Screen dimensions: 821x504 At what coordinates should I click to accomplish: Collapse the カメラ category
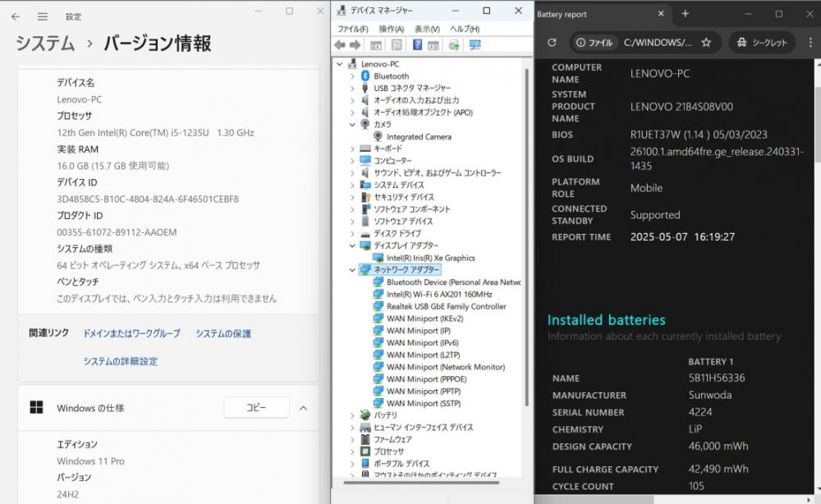tap(352, 125)
